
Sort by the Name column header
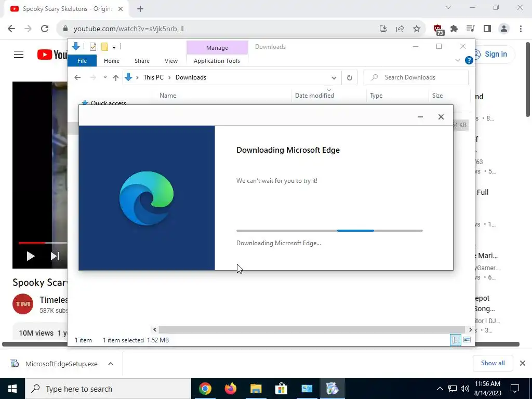168,96
